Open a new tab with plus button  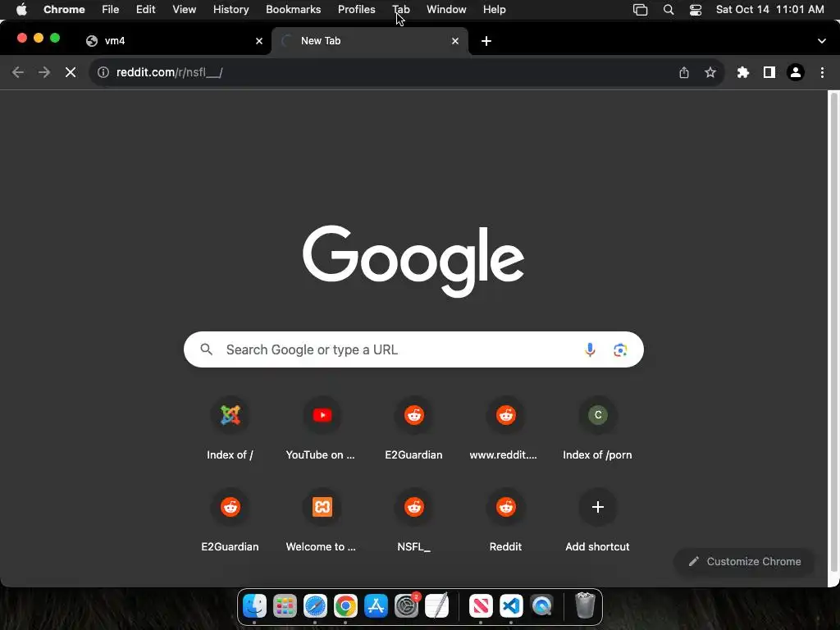coord(486,41)
